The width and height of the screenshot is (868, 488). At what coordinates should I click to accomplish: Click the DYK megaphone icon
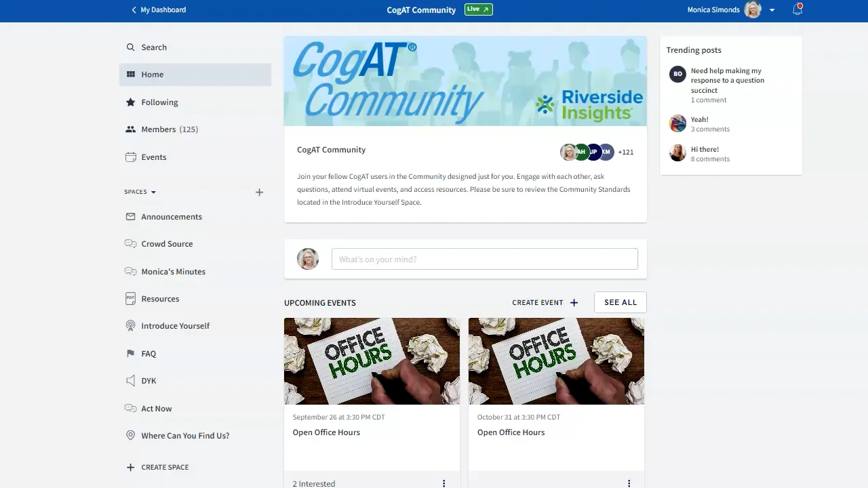[x=130, y=381]
